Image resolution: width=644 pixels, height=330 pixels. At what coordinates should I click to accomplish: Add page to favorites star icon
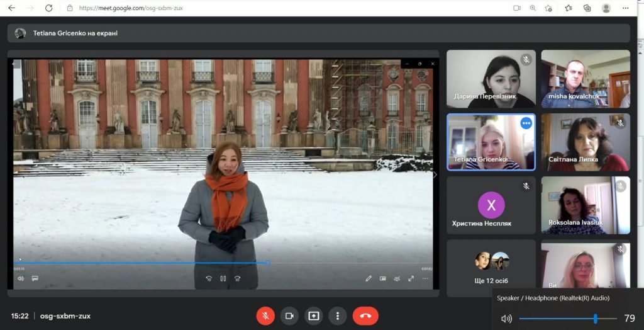tap(548, 8)
